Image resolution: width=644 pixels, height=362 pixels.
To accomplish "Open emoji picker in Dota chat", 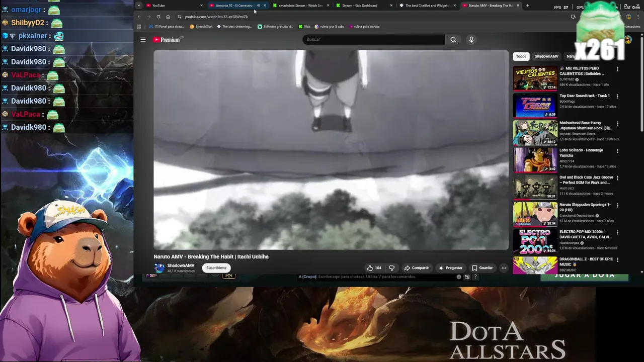I will 459,277.
